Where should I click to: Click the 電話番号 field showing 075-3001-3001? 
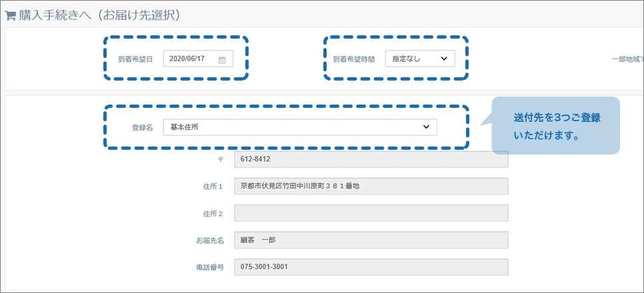click(x=371, y=267)
